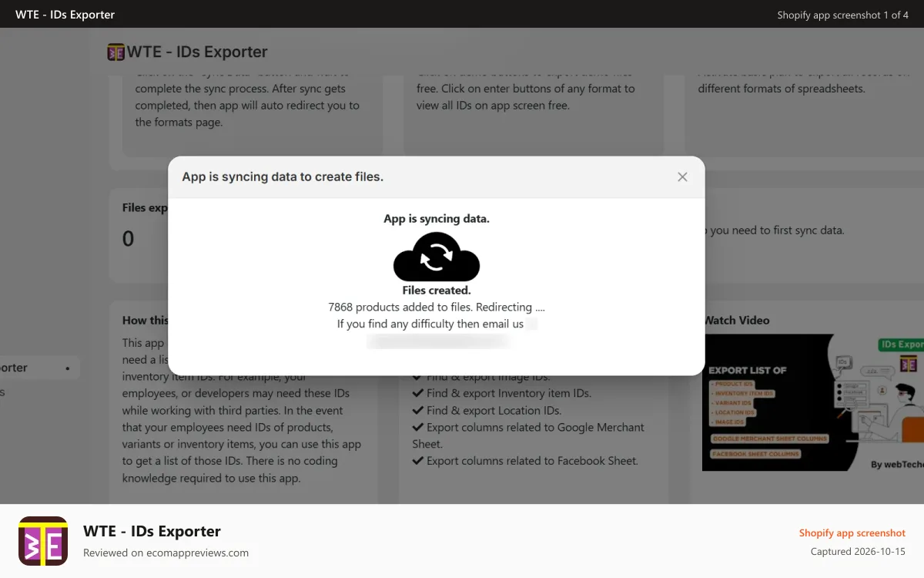Click the cloud sync icon in dialog
Screen dimensions: 924x578
click(437, 257)
